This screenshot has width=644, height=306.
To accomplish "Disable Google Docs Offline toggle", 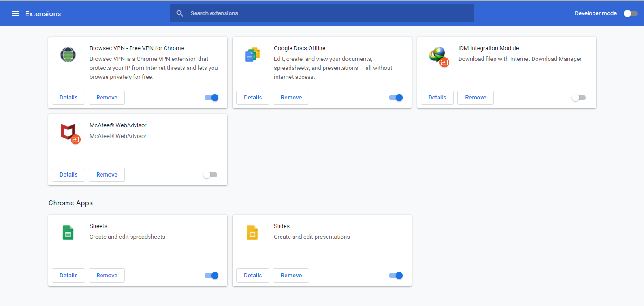I will point(396,98).
